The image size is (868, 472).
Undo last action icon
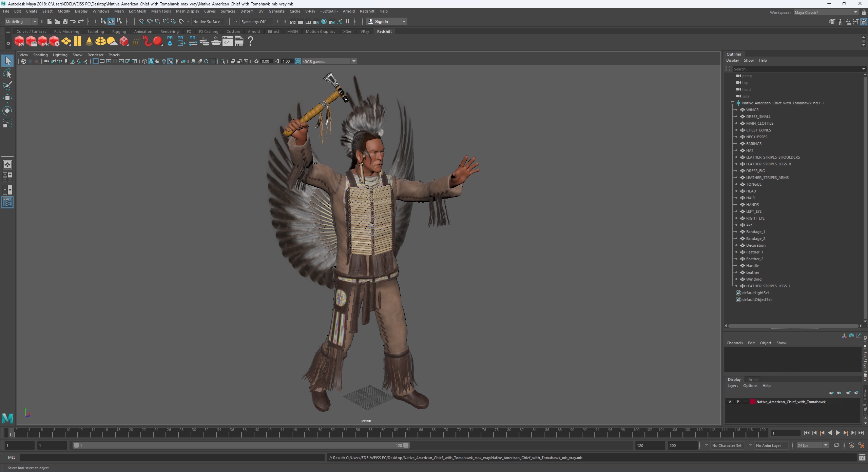tap(73, 21)
